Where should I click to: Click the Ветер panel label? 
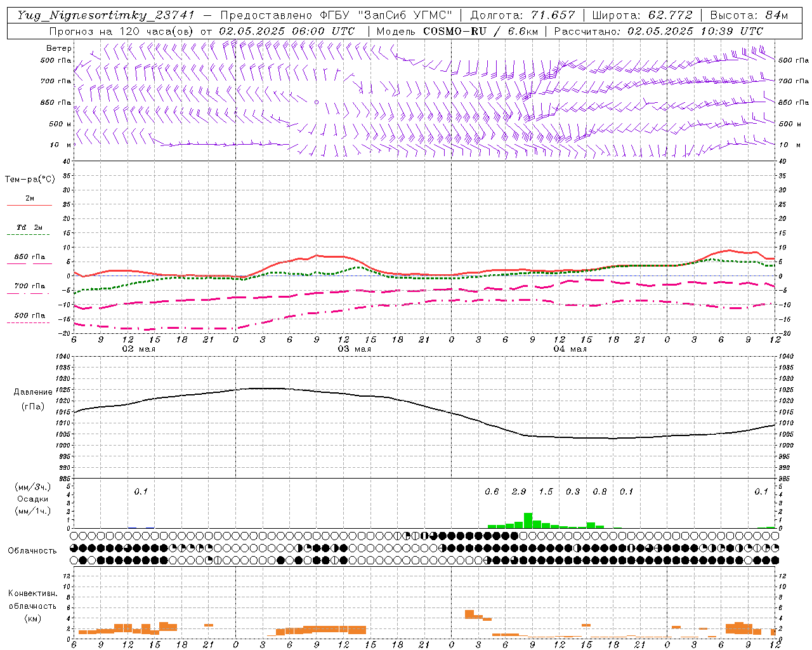point(59,48)
